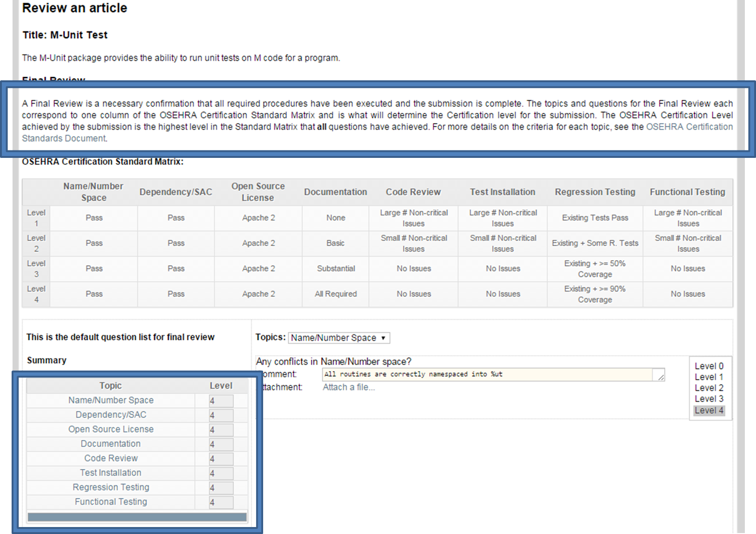Select the Test Installation level field
Image resolution: width=756 pixels, height=534 pixels.
(221, 473)
